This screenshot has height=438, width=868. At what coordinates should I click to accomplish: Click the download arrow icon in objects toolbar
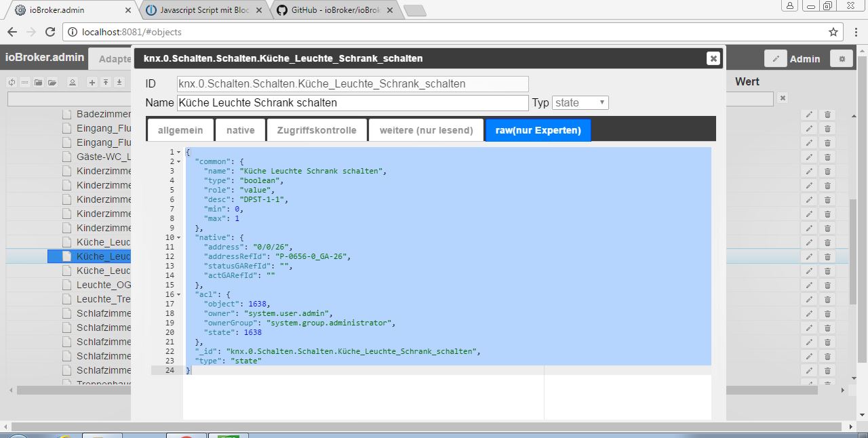point(119,82)
